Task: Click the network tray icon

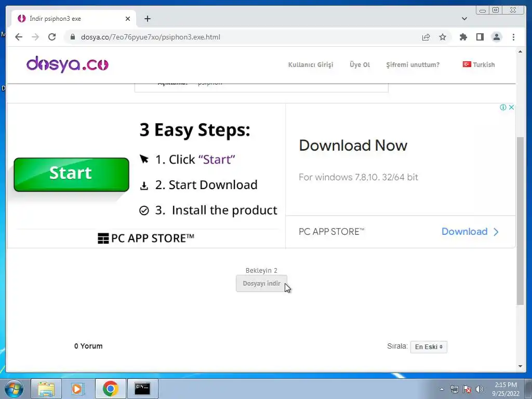Action: pyautogui.click(x=454, y=389)
